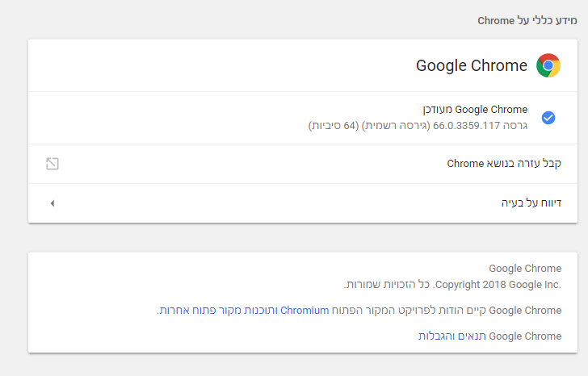The width and height of the screenshot is (588, 376).
Task: Click the external-link icon for Chrome help
Action: point(52,164)
